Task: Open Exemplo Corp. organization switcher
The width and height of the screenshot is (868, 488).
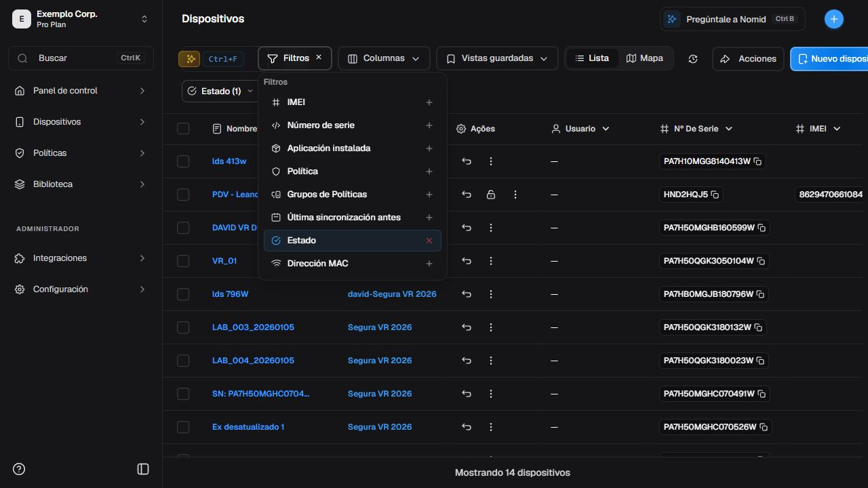Action: pos(81,19)
